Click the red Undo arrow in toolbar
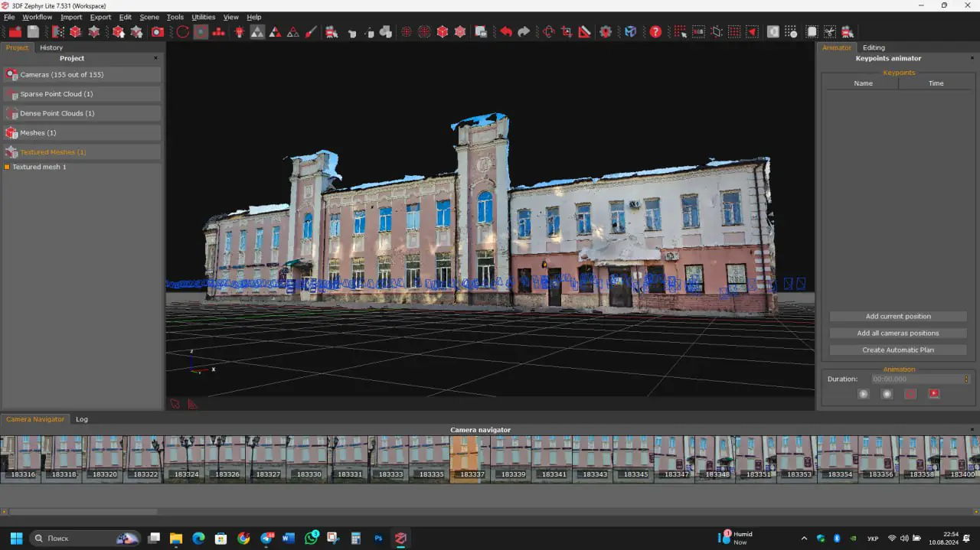Image resolution: width=980 pixels, height=550 pixels. coord(506,31)
